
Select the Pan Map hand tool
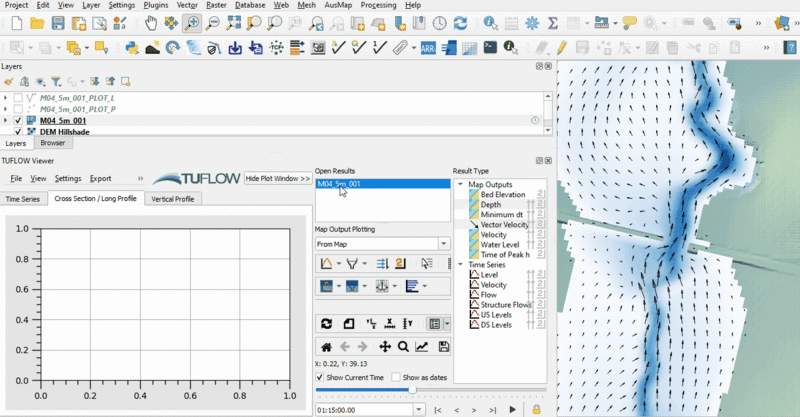coord(150,23)
